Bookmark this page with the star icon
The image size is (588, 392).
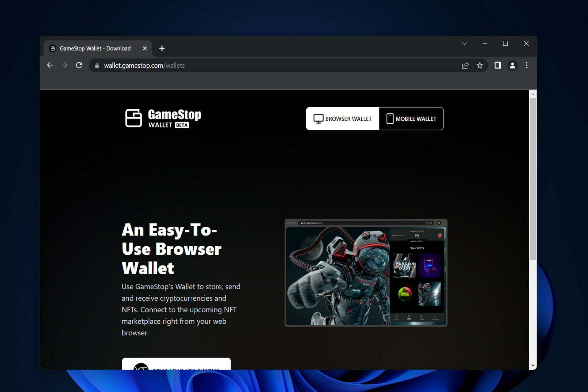pyautogui.click(x=480, y=65)
